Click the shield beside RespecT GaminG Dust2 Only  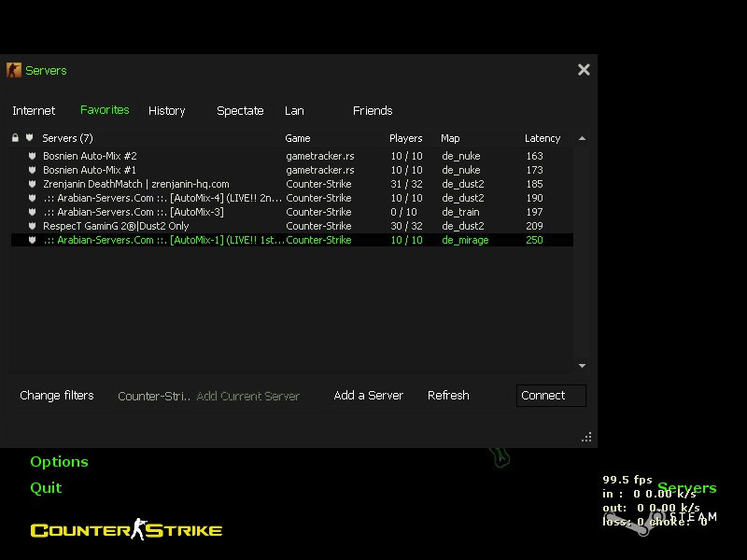(x=31, y=226)
